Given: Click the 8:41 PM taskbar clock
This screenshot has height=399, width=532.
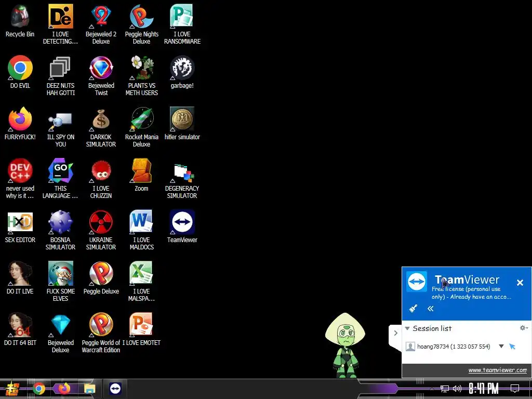Looking at the screenshot, I should point(484,389).
